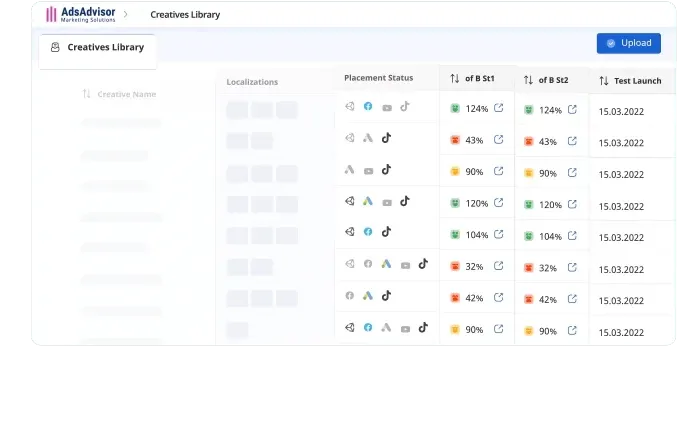This screenshot has width=684, height=428.
Task: Click the TikTok icon in the 120% row
Action: [x=405, y=201]
